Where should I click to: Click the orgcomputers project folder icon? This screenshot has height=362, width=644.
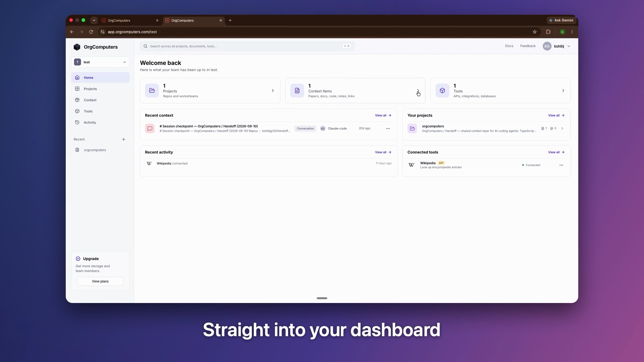tap(412, 128)
